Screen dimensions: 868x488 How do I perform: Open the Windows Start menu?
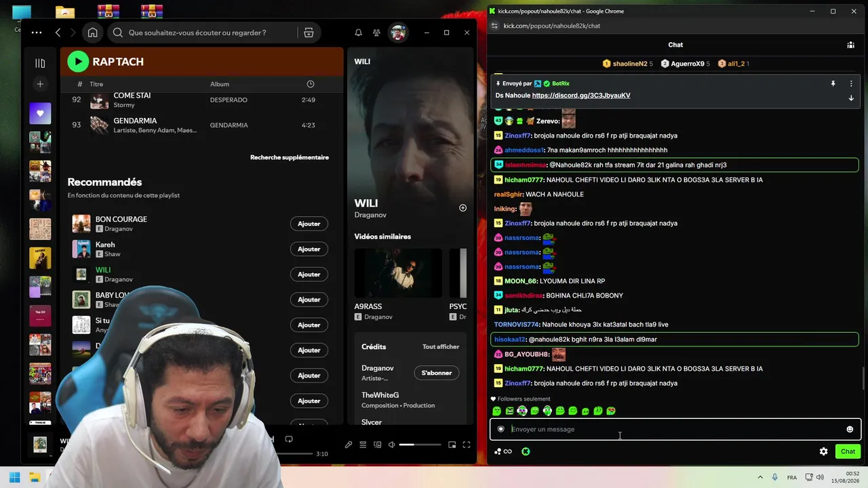point(14,477)
